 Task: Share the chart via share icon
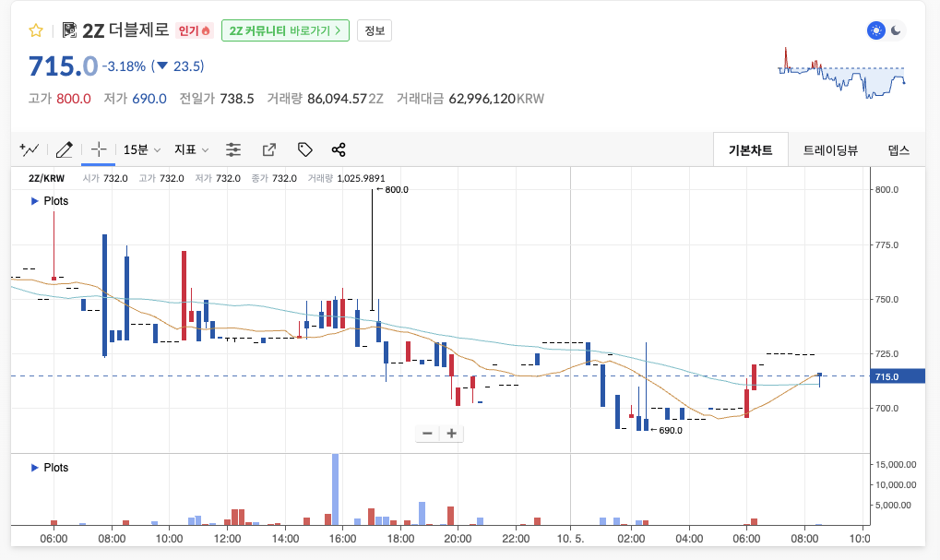point(339,149)
